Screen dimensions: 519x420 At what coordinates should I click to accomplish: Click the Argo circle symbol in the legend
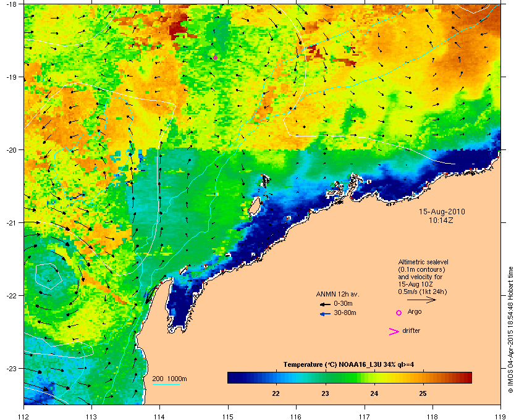coord(399,313)
